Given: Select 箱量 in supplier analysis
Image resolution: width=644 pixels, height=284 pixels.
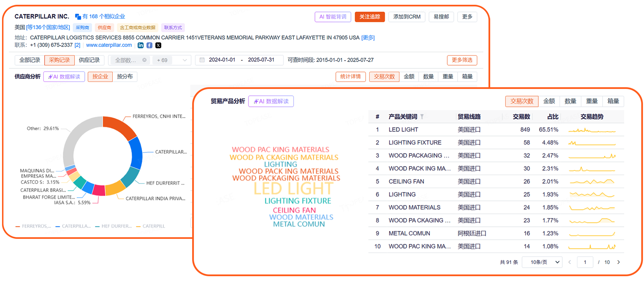Looking at the screenshot, I should coord(467,77).
